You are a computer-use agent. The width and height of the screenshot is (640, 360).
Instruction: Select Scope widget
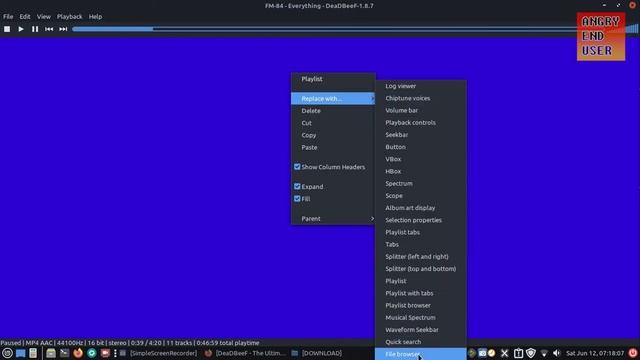click(421, 196)
